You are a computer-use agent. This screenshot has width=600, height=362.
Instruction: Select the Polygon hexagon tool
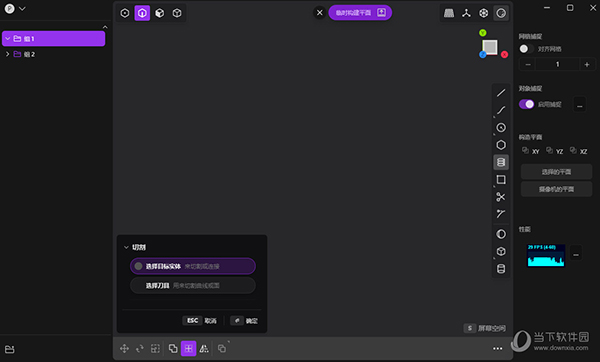(x=501, y=145)
